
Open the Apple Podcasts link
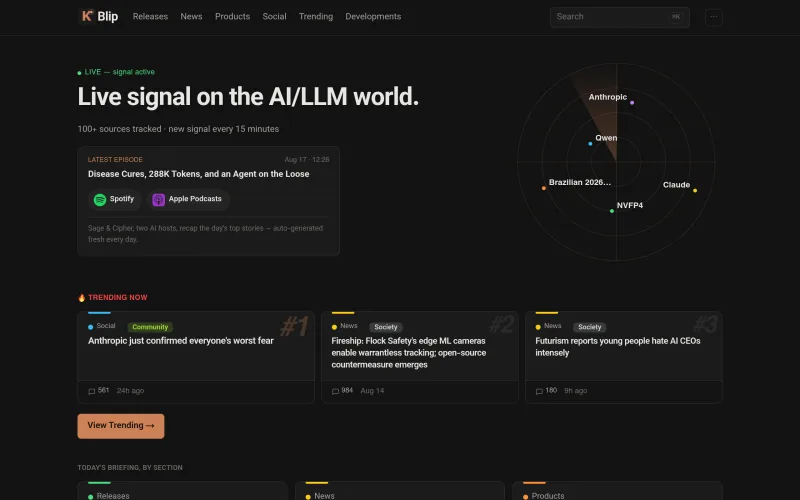(188, 199)
